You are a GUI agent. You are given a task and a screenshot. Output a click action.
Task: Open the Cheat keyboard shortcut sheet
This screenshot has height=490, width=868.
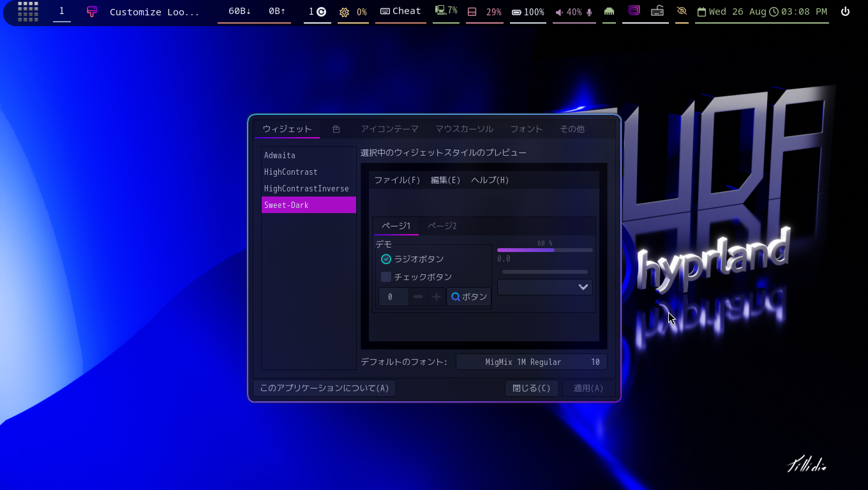point(401,11)
